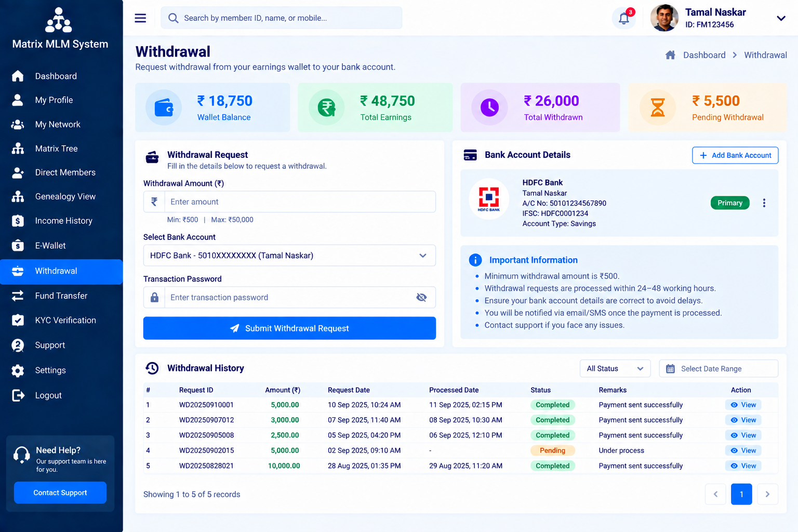
Task: Click the Processed Date column header
Action: 454,390
